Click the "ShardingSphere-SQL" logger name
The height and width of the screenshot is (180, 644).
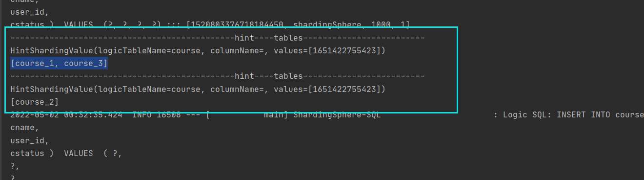(x=337, y=114)
